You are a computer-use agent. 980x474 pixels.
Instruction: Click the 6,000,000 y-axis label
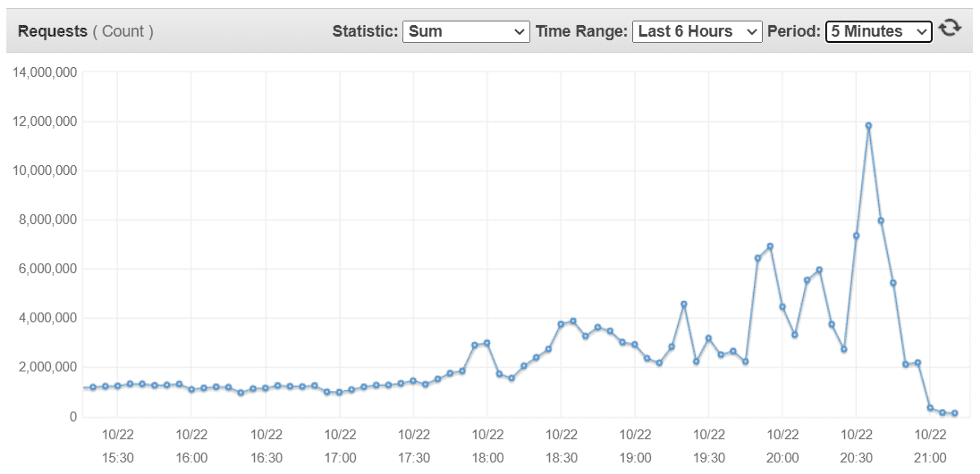pyautogui.click(x=48, y=269)
